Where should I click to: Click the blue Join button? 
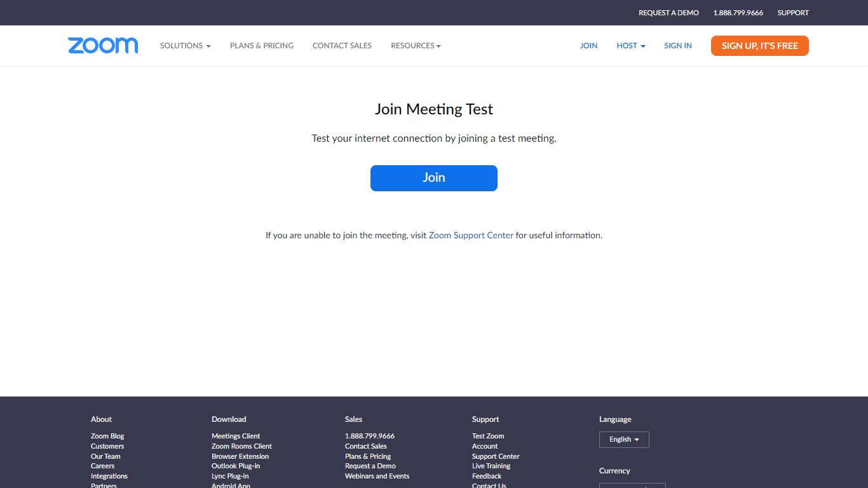coord(434,178)
